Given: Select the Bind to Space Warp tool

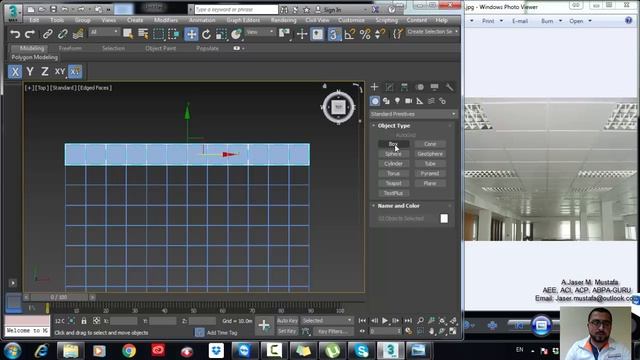Looking at the screenshot, I should (x=78, y=34).
